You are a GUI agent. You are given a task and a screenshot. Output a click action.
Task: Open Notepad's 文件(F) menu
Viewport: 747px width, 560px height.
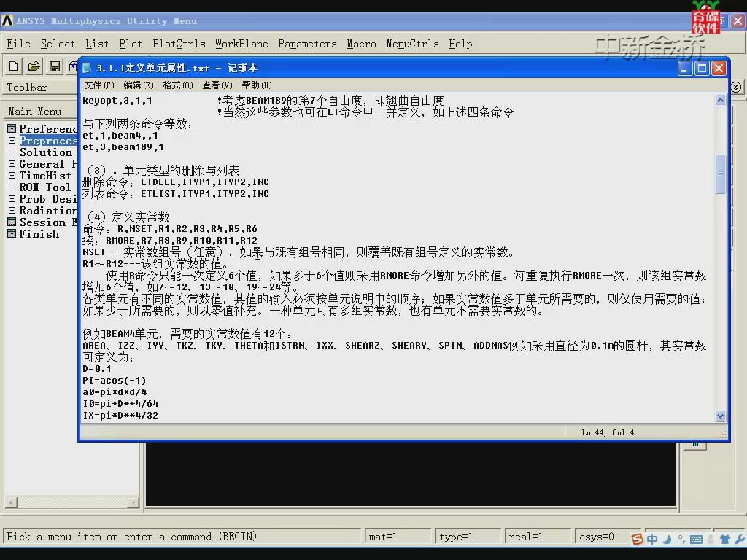click(99, 85)
